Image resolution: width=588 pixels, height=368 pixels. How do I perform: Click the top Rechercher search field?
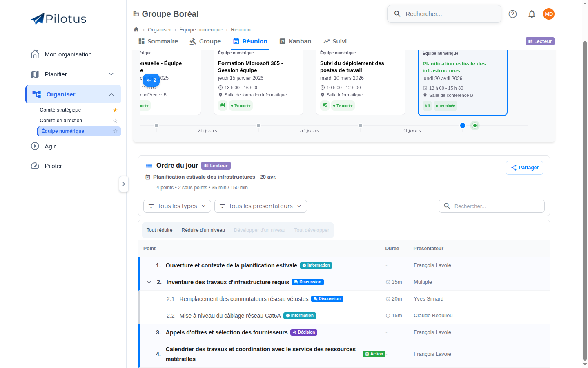coord(444,14)
